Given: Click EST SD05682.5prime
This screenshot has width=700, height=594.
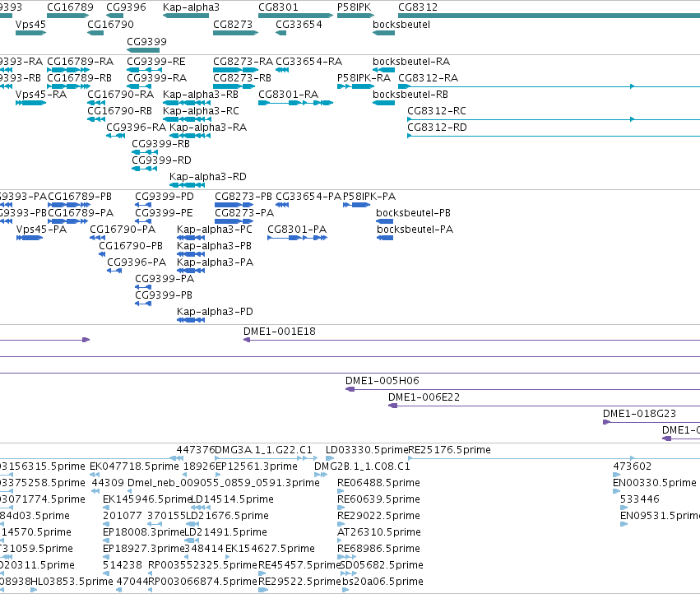Looking at the screenshot, I should click(x=382, y=565).
